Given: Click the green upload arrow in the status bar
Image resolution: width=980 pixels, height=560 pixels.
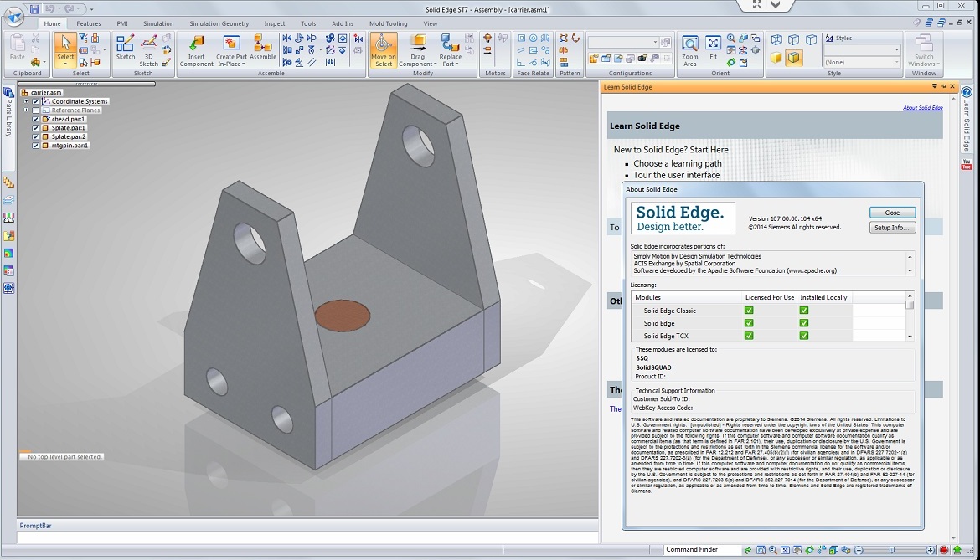Looking at the screenshot, I should click(957, 550).
